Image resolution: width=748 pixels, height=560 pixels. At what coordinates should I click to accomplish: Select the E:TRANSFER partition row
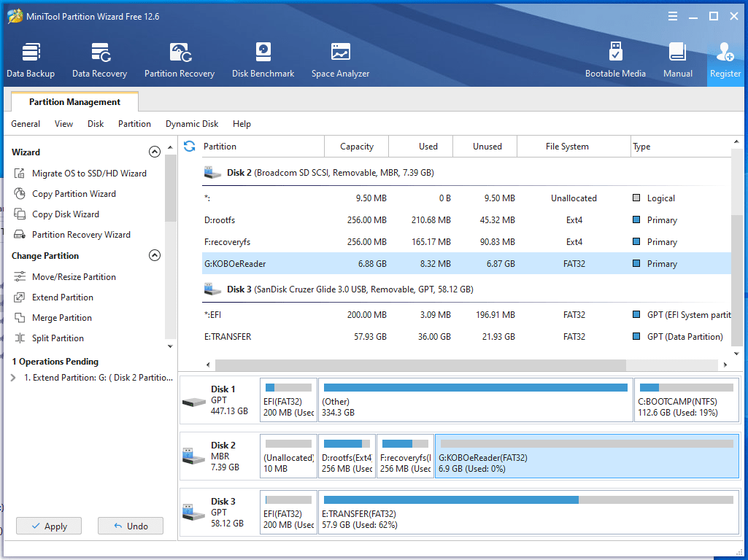click(x=466, y=336)
